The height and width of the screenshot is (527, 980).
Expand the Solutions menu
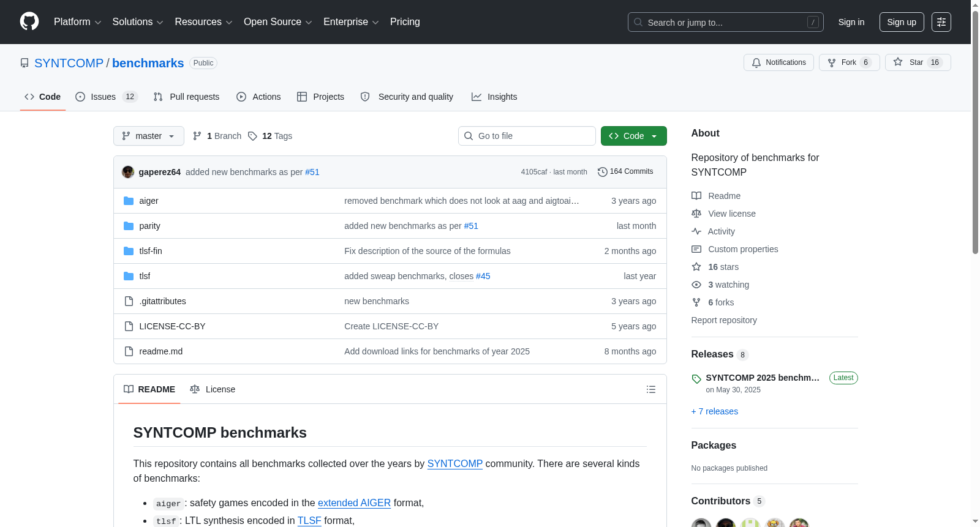(138, 22)
